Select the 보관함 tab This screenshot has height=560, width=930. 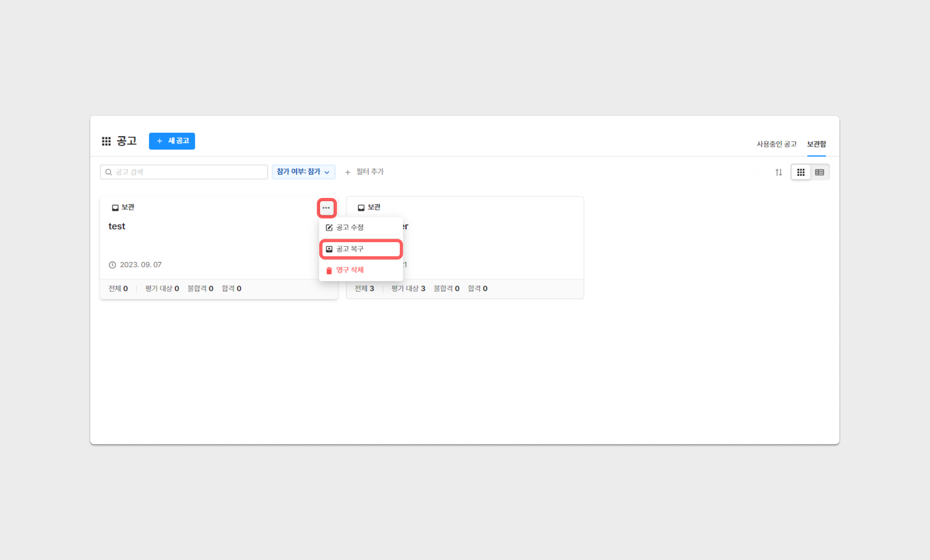pyautogui.click(x=816, y=144)
